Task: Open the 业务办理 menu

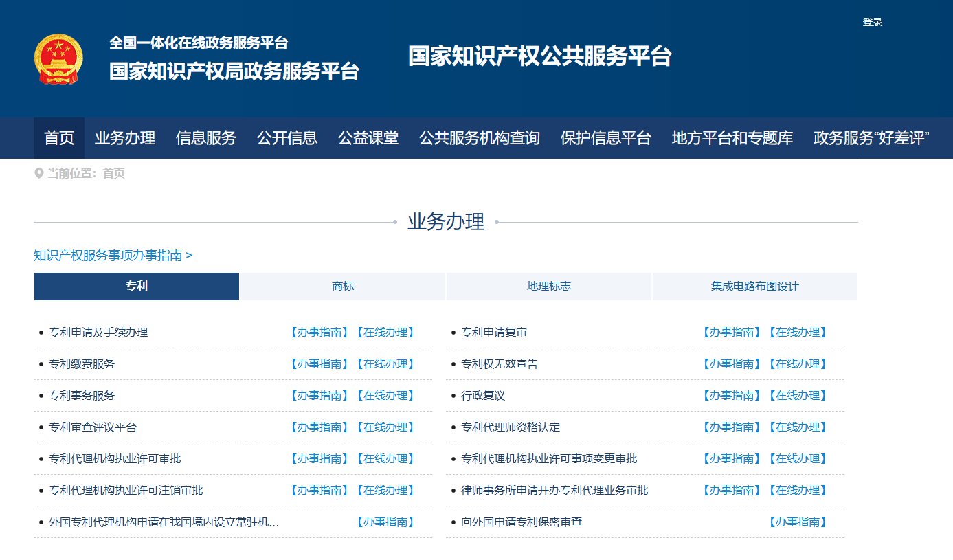Action: (124, 138)
